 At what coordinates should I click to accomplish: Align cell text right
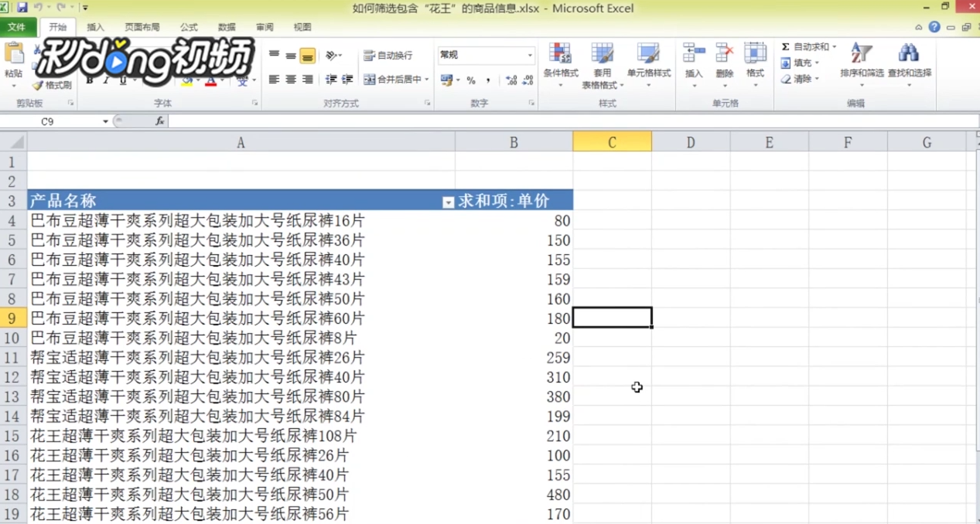click(308, 80)
